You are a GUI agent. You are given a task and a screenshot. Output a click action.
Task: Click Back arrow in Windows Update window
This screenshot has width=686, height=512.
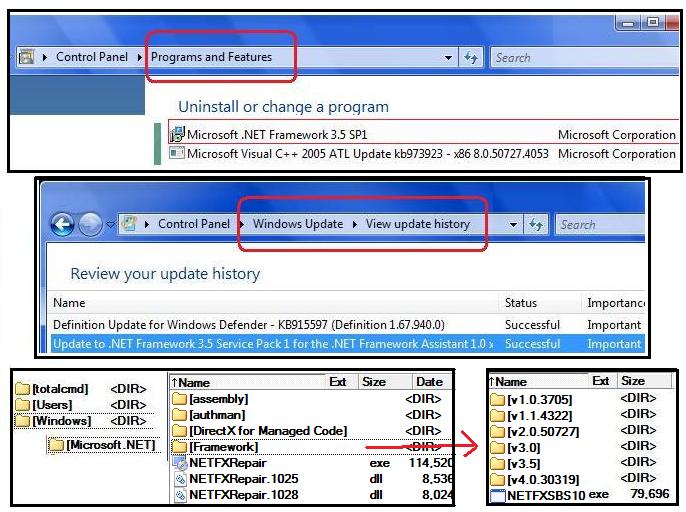[63, 224]
